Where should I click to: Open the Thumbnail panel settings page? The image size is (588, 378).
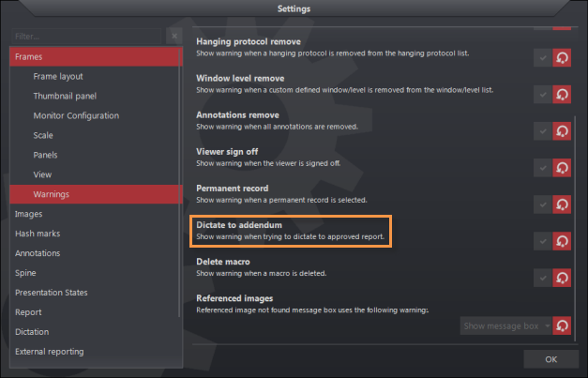(65, 96)
